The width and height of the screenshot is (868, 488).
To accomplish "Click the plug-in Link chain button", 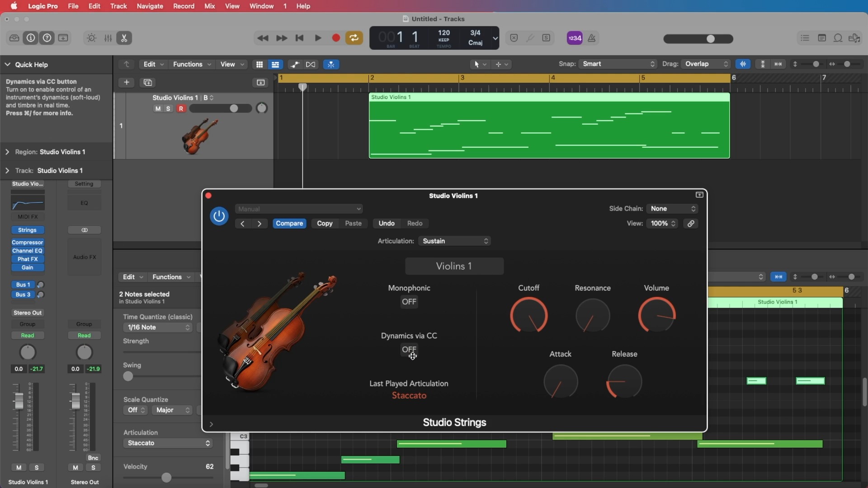I will [691, 224].
